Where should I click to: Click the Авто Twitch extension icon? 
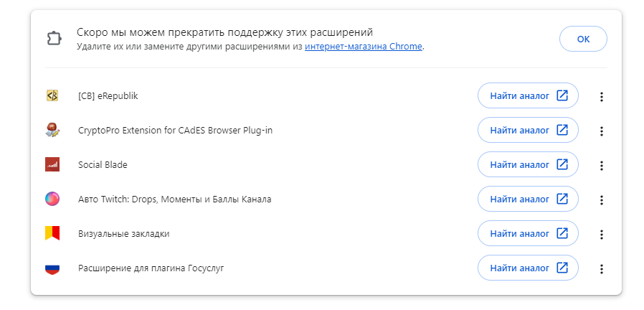52,199
